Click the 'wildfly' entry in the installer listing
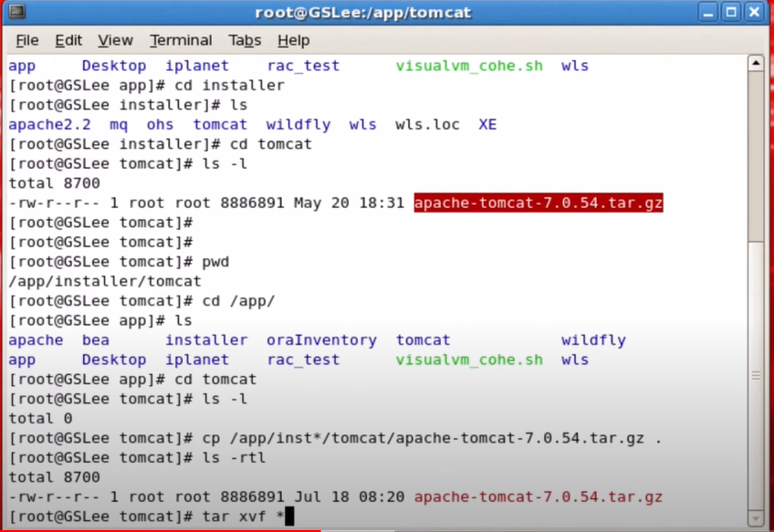774x532 pixels. [x=298, y=124]
